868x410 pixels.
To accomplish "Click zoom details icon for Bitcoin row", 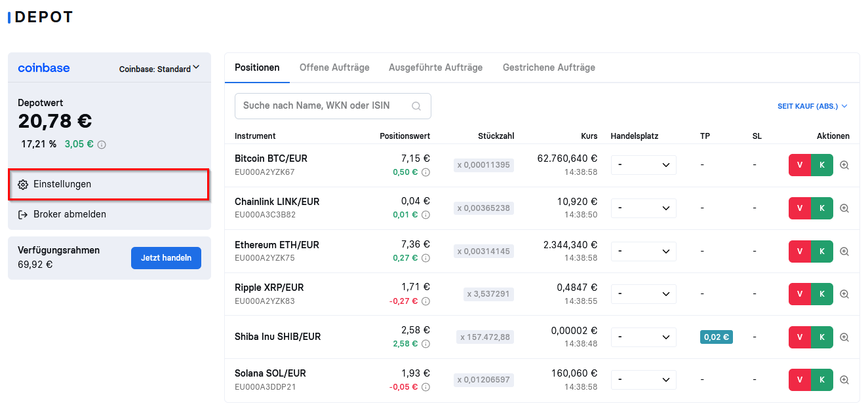I will [x=844, y=165].
